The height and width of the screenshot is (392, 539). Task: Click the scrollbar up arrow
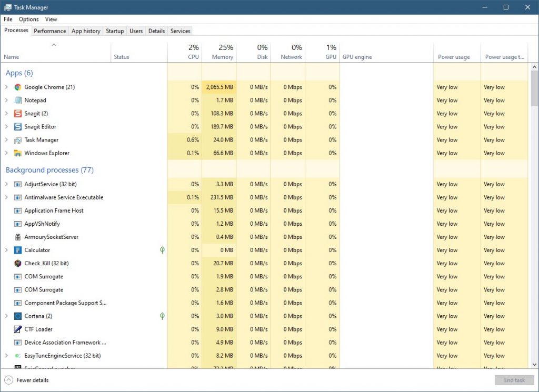tap(534, 67)
